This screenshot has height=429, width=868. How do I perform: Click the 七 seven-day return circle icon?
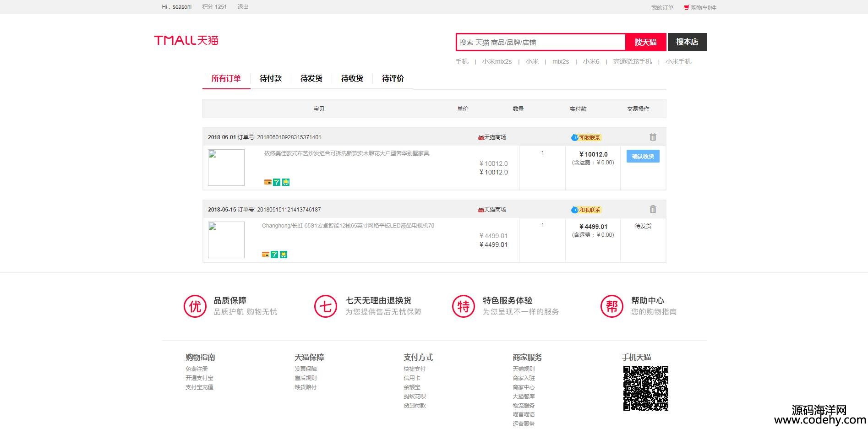pyautogui.click(x=326, y=306)
